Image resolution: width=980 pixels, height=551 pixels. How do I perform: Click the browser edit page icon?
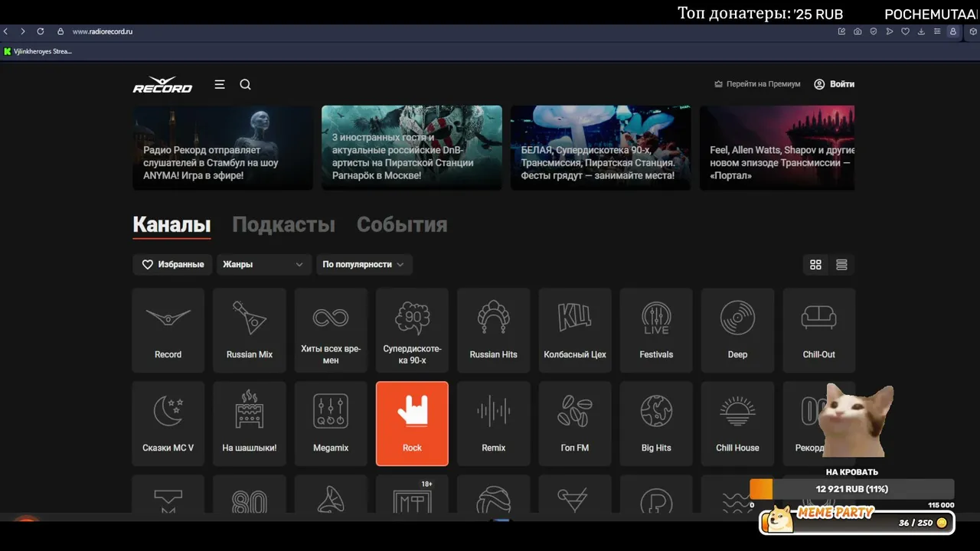tap(841, 31)
